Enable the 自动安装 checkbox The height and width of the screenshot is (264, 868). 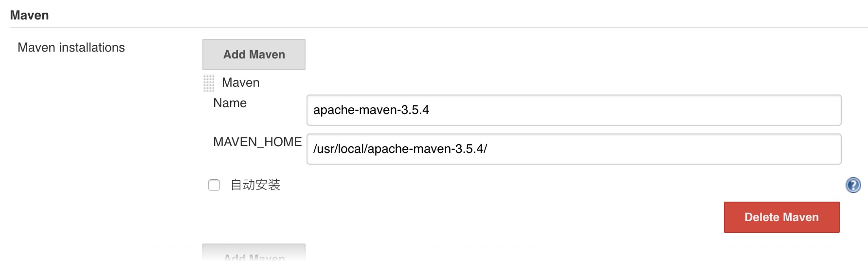click(214, 185)
